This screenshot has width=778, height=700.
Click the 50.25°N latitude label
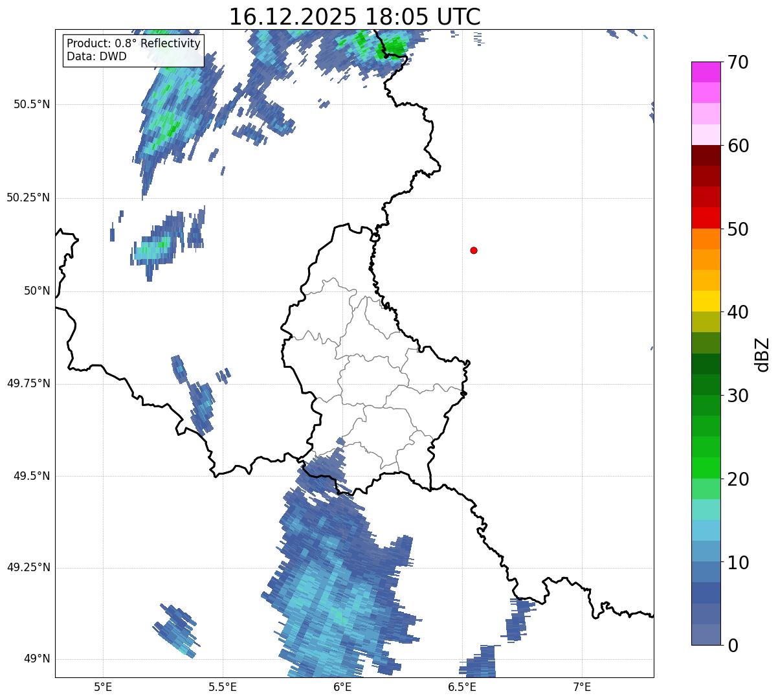pyautogui.click(x=28, y=198)
